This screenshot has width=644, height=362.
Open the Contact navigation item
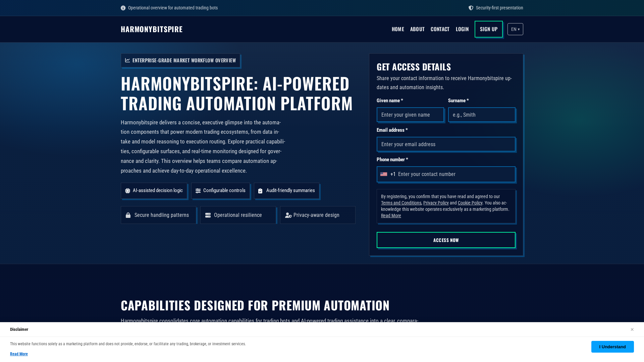440,29
